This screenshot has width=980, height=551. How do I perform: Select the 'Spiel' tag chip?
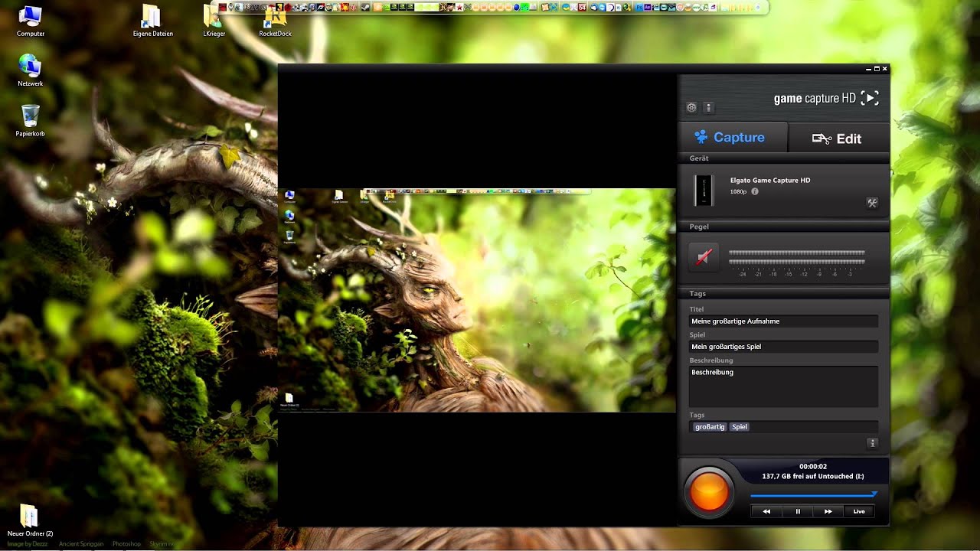(740, 427)
